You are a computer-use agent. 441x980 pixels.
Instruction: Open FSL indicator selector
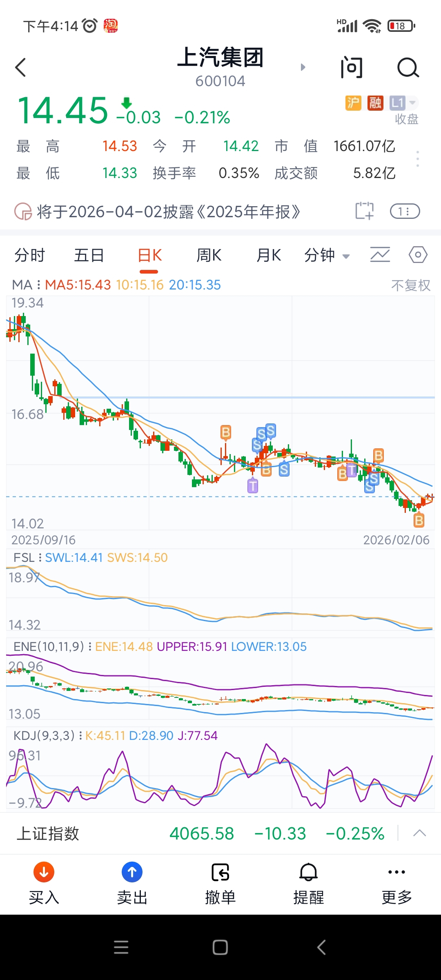pyautogui.click(x=27, y=558)
